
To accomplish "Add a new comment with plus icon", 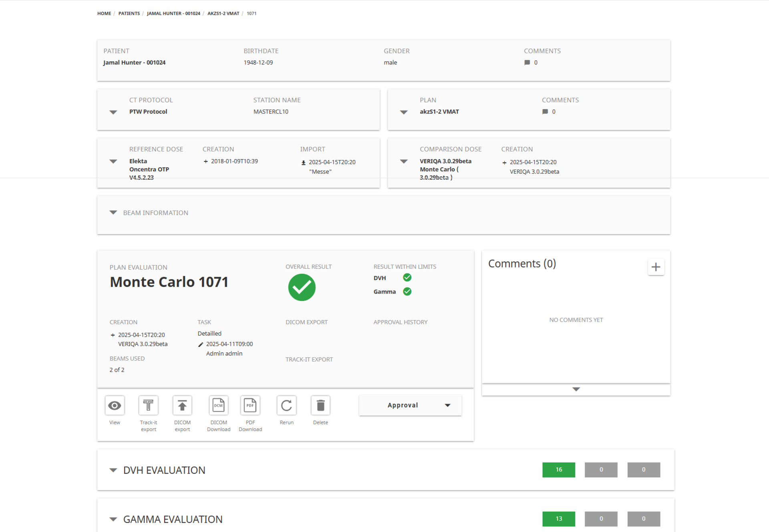I will (656, 267).
